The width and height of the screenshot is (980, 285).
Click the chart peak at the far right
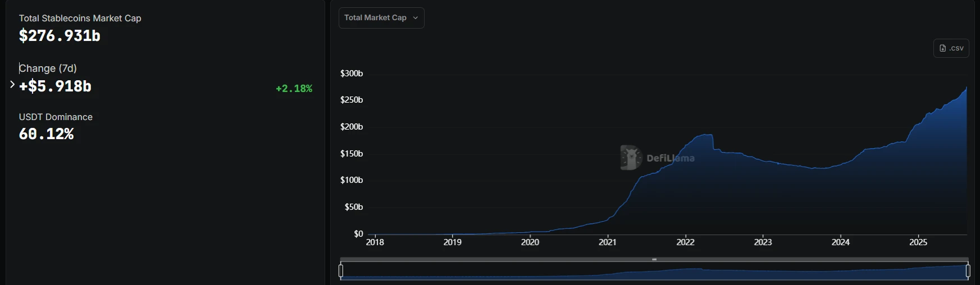966,88
